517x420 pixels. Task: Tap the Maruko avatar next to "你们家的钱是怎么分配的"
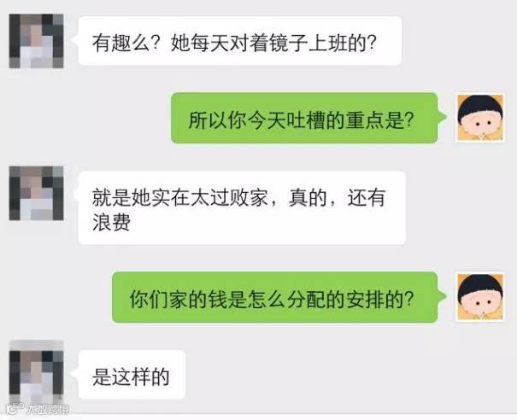coord(480,296)
